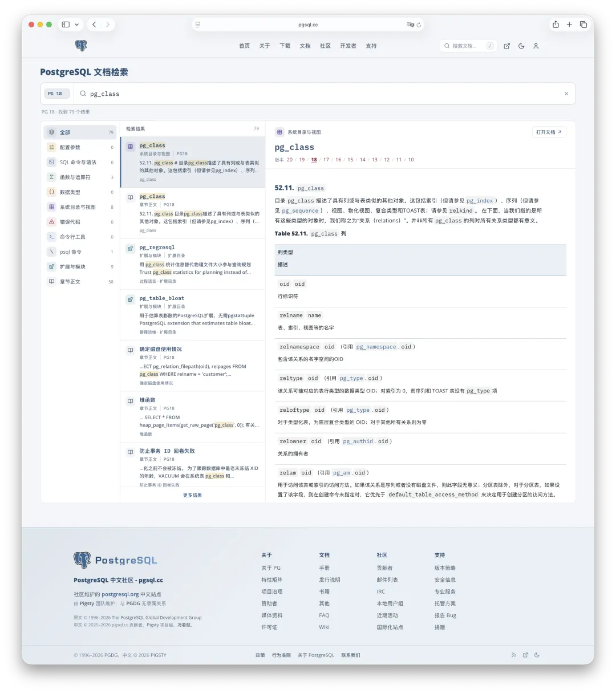The image size is (616, 693).
Task: Open a new Safari tab with plus icon
Action: click(569, 25)
